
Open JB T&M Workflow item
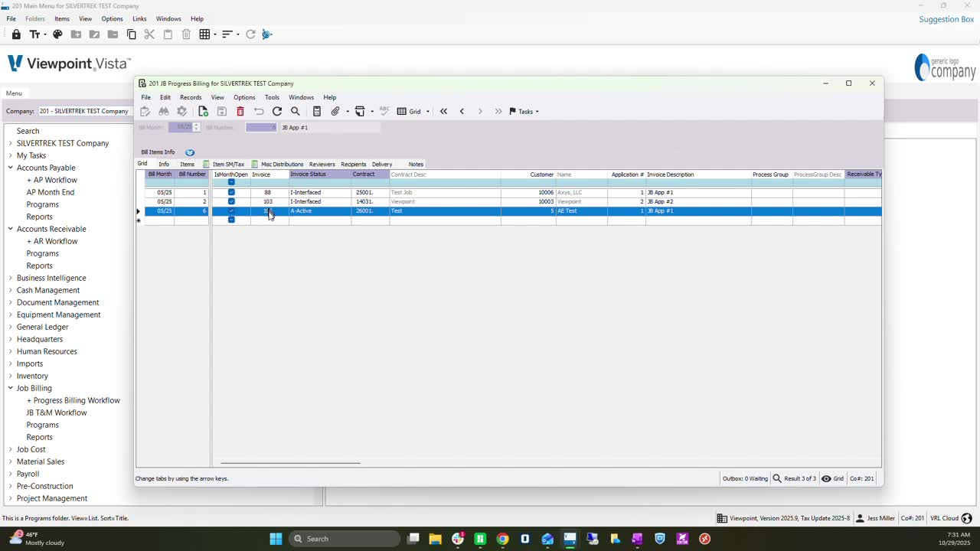[57, 412]
